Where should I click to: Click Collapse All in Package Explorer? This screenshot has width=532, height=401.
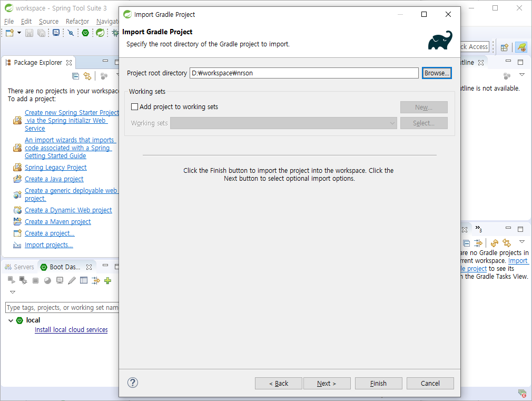pyautogui.click(x=76, y=76)
